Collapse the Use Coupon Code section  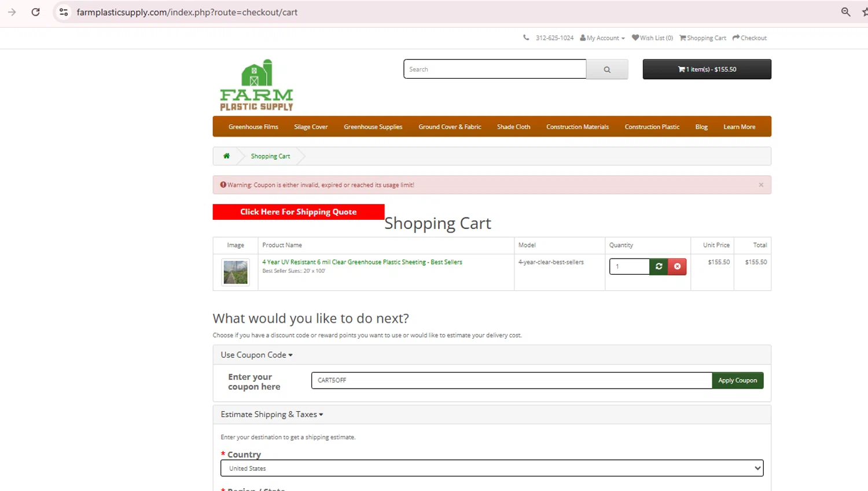256,355
